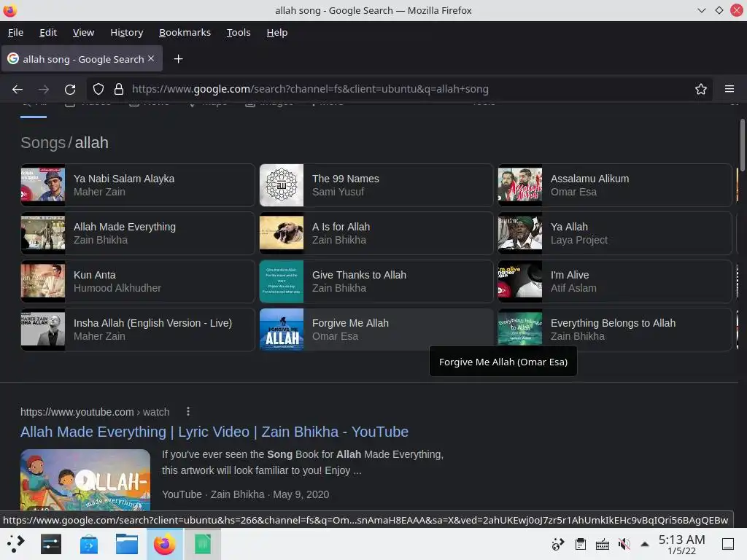Open Ya Allah by Laya Project

coord(614,233)
